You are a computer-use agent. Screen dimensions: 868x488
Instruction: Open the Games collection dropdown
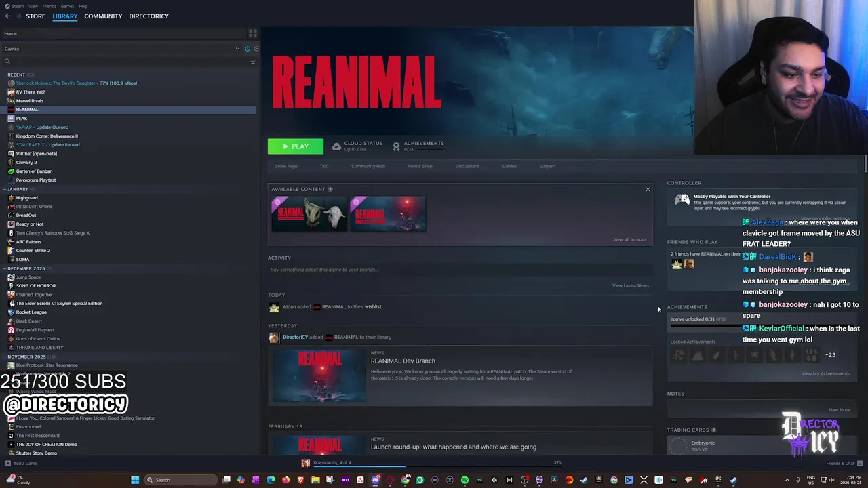(x=121, y=49)
